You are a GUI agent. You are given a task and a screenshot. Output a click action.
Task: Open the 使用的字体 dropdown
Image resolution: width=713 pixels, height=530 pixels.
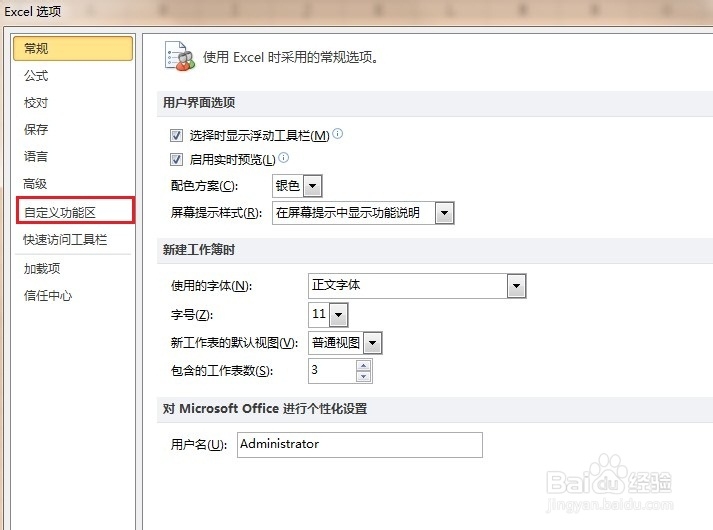516,286
